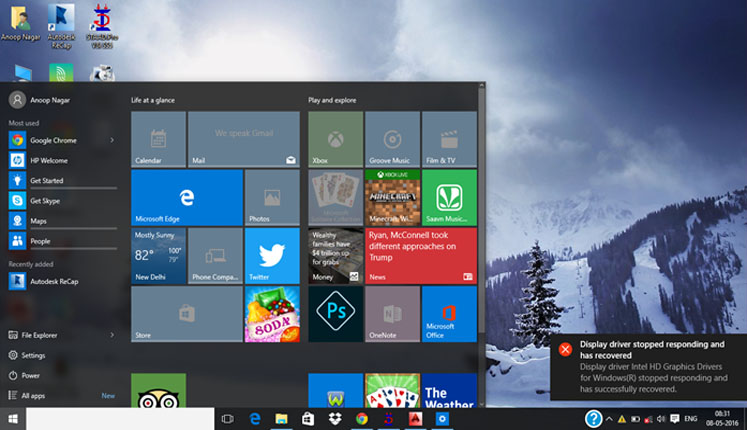Screen dimensions: 747x430
Task: Open the Photos tile
Action: (x=272, y=197)
